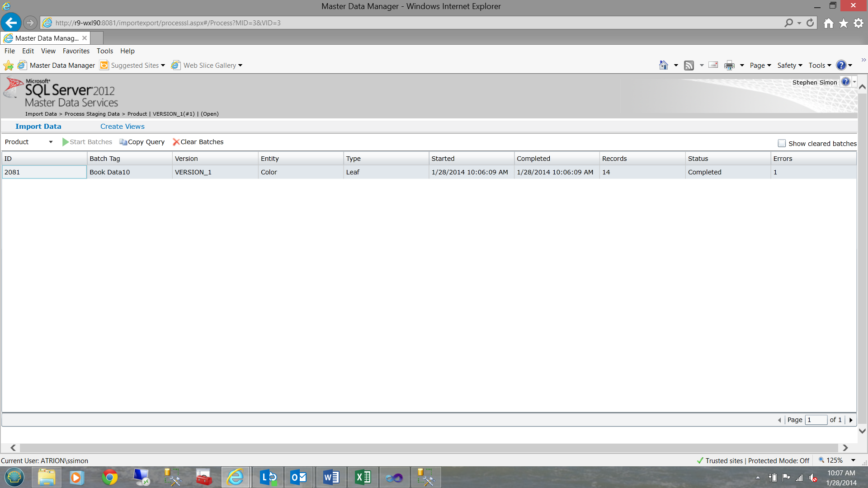Click the Copy Query icon
The height and width of the screenshot is (488, 868).
[x=123, y=142]
